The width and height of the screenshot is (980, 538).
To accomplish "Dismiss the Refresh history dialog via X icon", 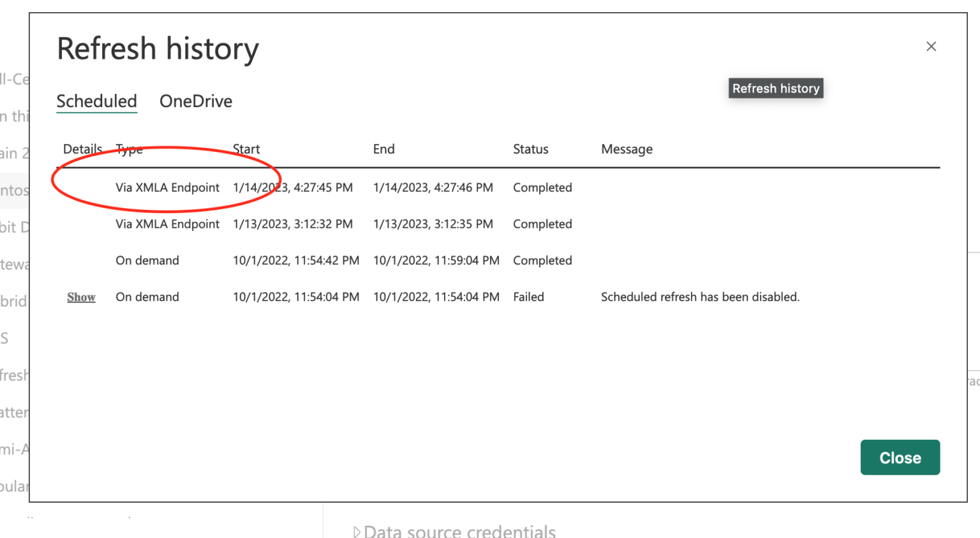I will [x=931, y=47].
